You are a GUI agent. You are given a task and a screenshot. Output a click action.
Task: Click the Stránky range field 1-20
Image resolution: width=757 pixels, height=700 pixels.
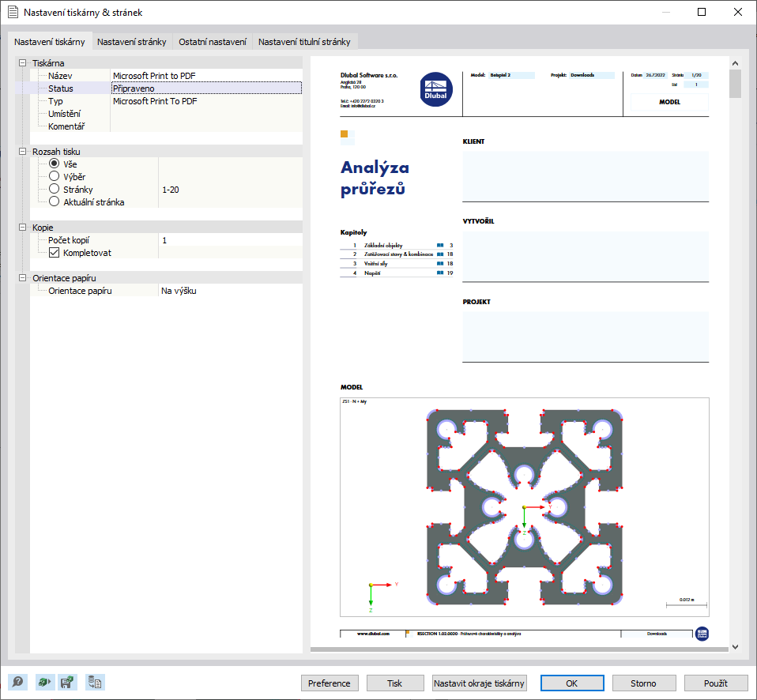coord(230,190)
